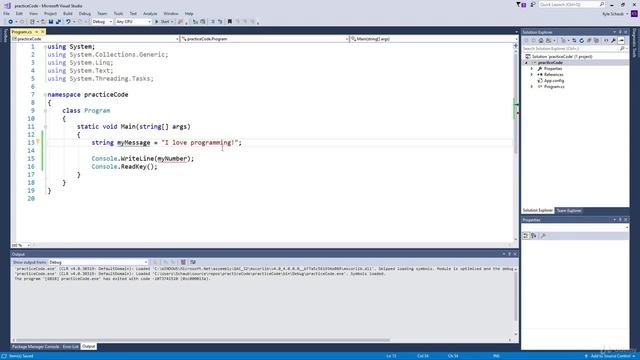Open the Build menu

coord(68,13)
